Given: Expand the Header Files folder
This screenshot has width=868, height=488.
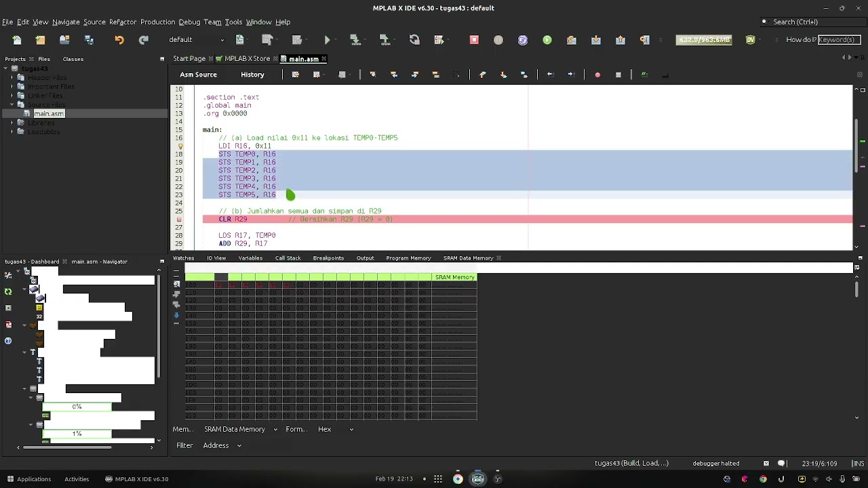Looking at the screenshot, I should [x=12, y=78].
